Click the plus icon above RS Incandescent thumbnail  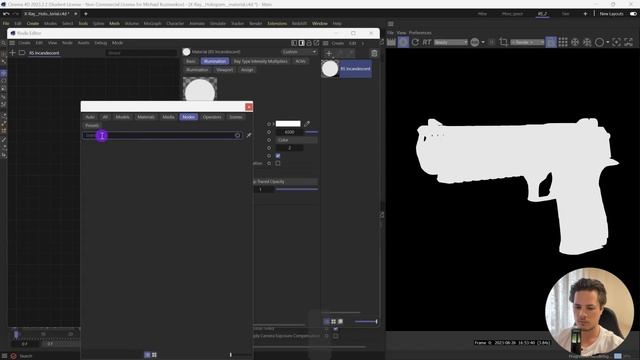(329, 53)
